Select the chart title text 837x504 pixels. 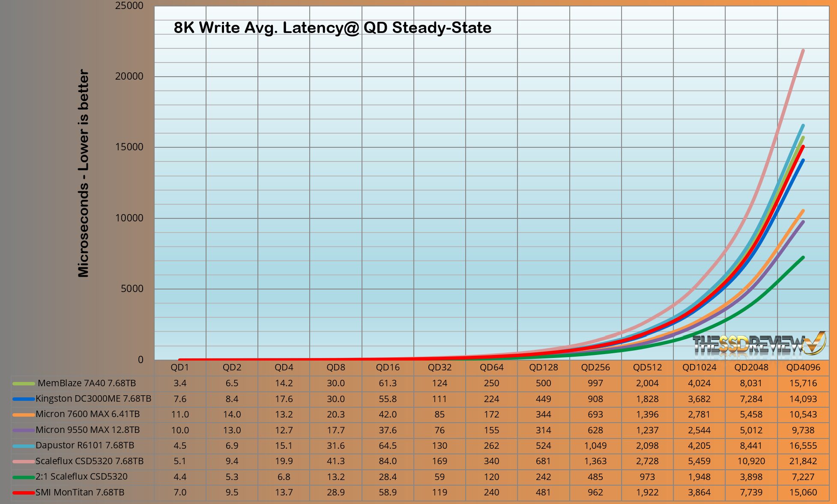[x=332, y=28]
